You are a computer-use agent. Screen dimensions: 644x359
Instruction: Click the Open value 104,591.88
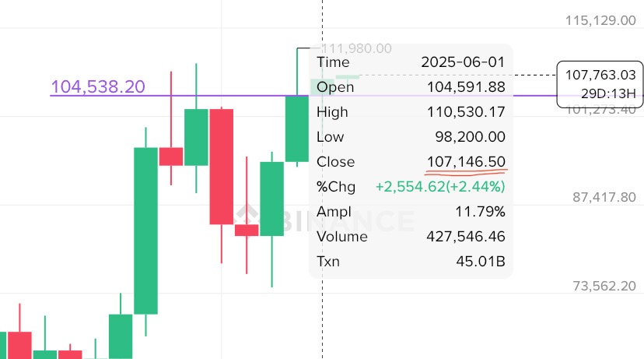(466, 86)
